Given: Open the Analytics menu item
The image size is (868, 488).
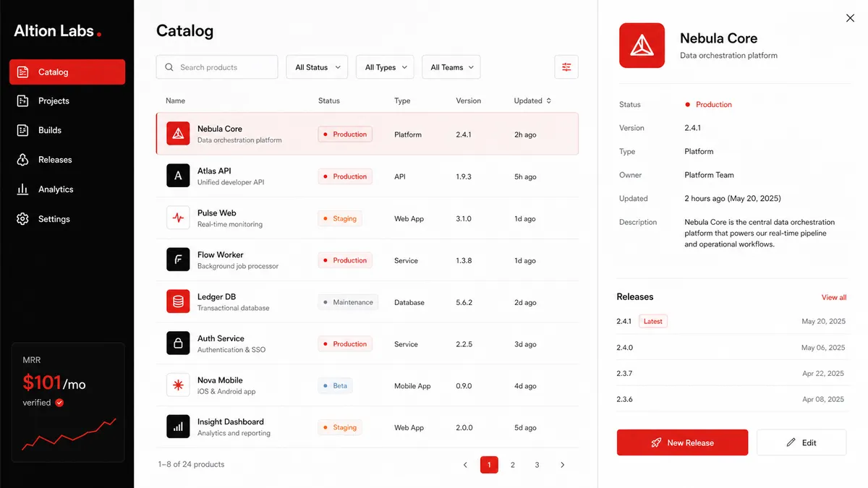Looking at the screenshot, I should [x=67, y=189].
